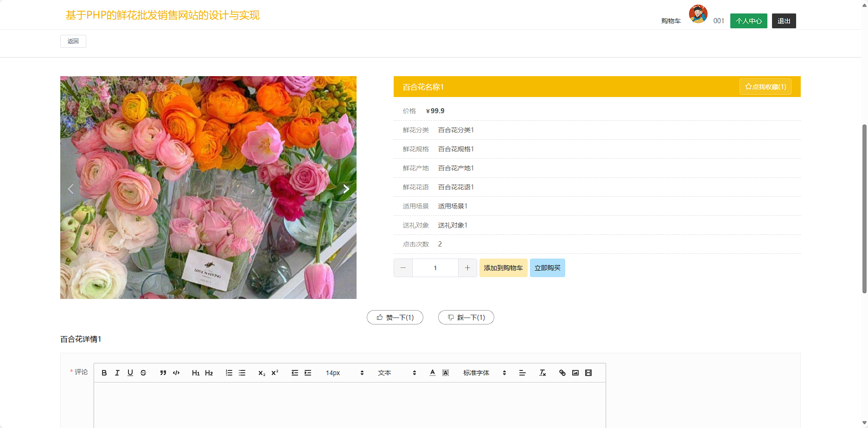Decrease purchase quantity with minus button

[403, 268]
